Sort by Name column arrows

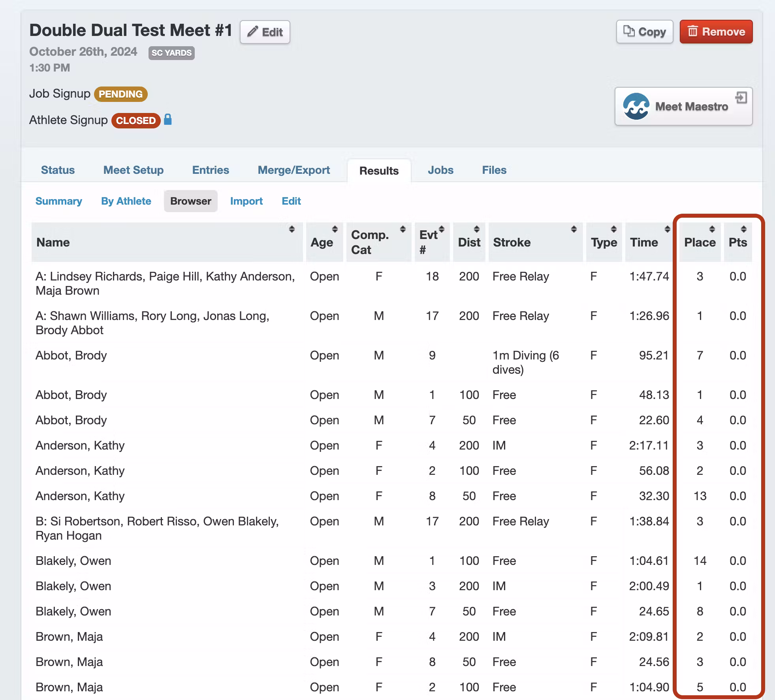292,229
